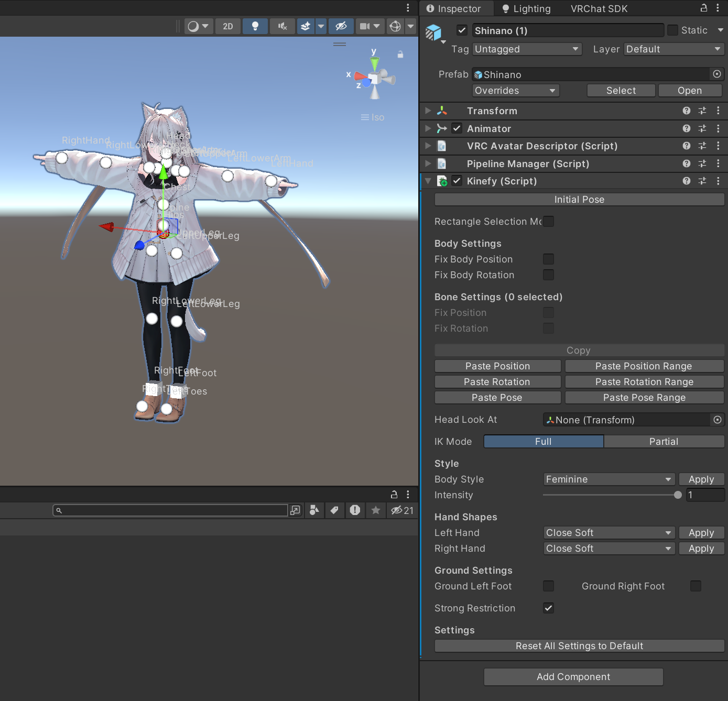Click the orientation gizmo y-axis cone
728x701 pixels.
[374, 63]
